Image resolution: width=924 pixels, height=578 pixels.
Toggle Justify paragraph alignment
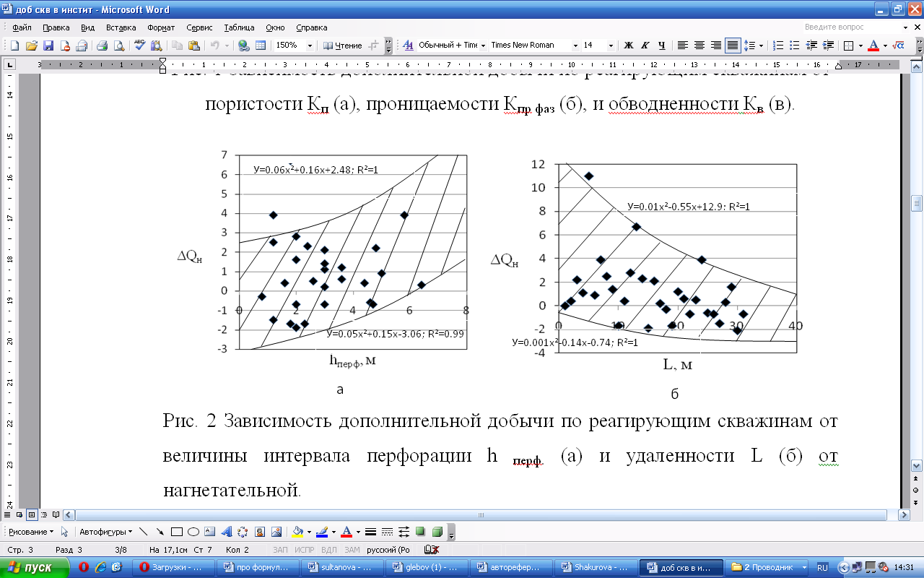click(733, 46)
